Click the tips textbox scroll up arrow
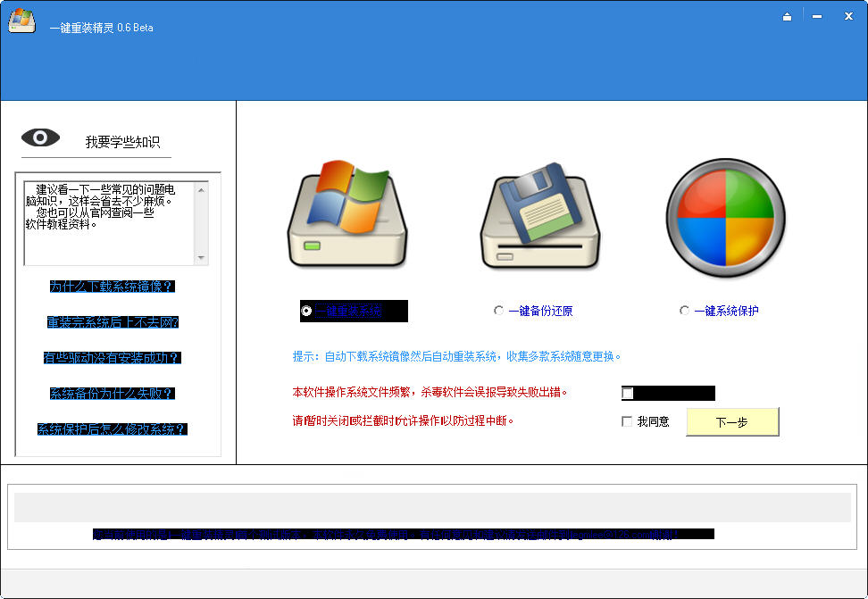 point(202,188)
